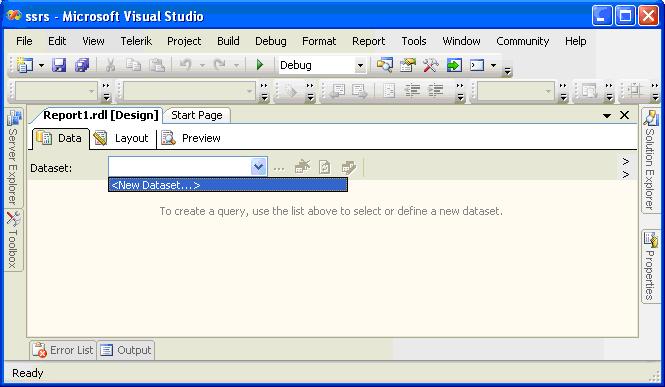Image resolution: width=665 pixels, height=387 pixels.
Task: Select the Report1.rdl [Design] document tab
Action: (x=101, y=115)
